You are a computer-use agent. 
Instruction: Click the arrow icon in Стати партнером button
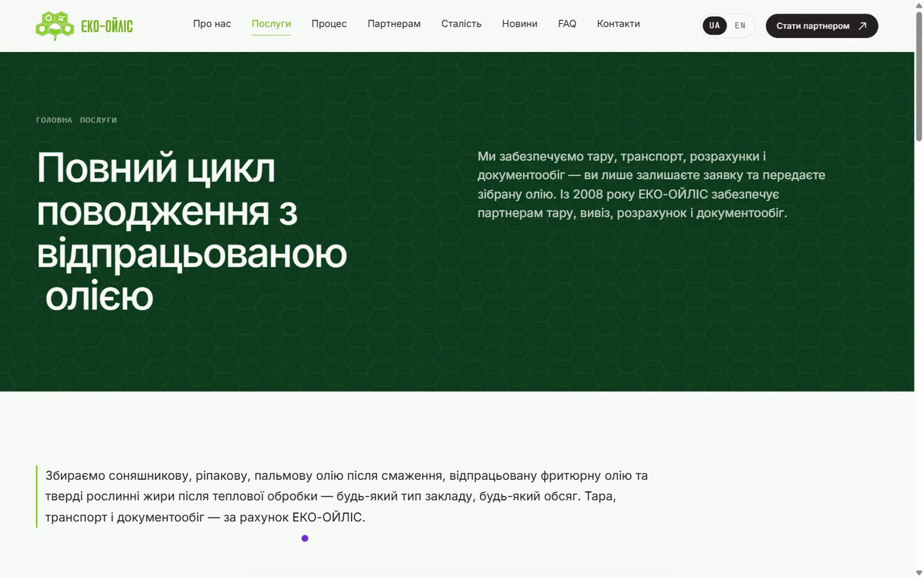pyautogui.click(x=862, y=26)
